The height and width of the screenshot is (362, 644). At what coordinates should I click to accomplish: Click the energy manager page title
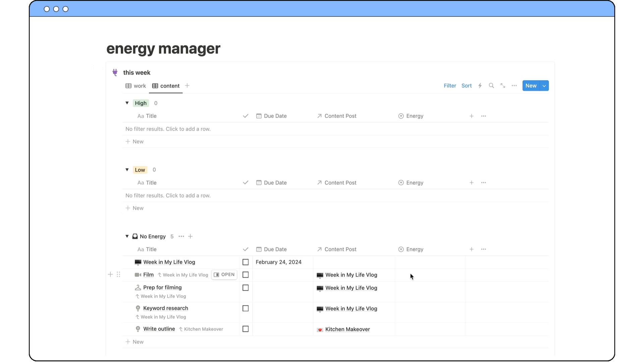pos(163,49)
